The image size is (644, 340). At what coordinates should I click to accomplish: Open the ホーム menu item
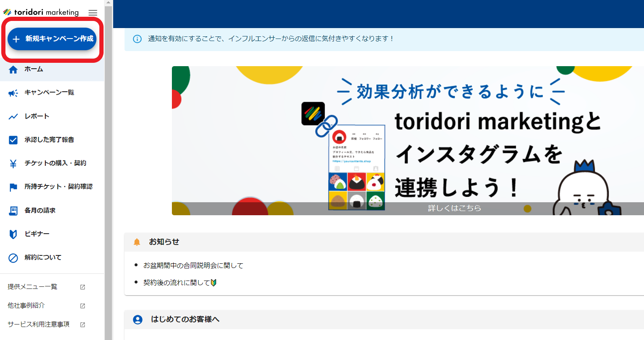point(52,70)
